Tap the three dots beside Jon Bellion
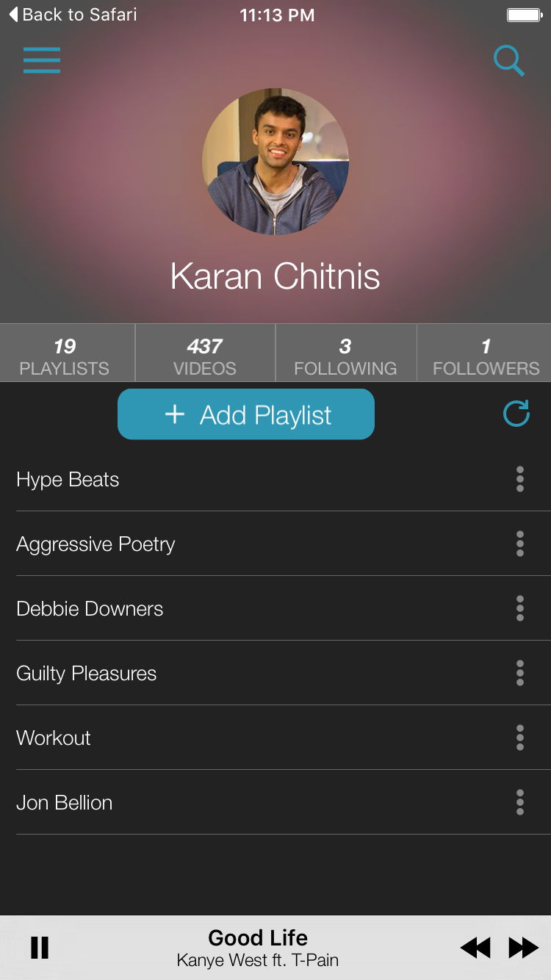 [x=520, y=802]
